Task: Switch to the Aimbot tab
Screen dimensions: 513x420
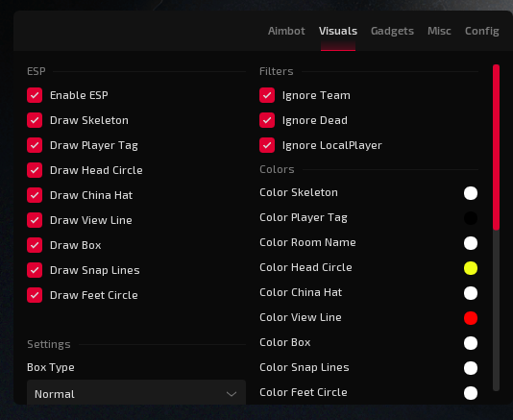Action: point(286,31)
